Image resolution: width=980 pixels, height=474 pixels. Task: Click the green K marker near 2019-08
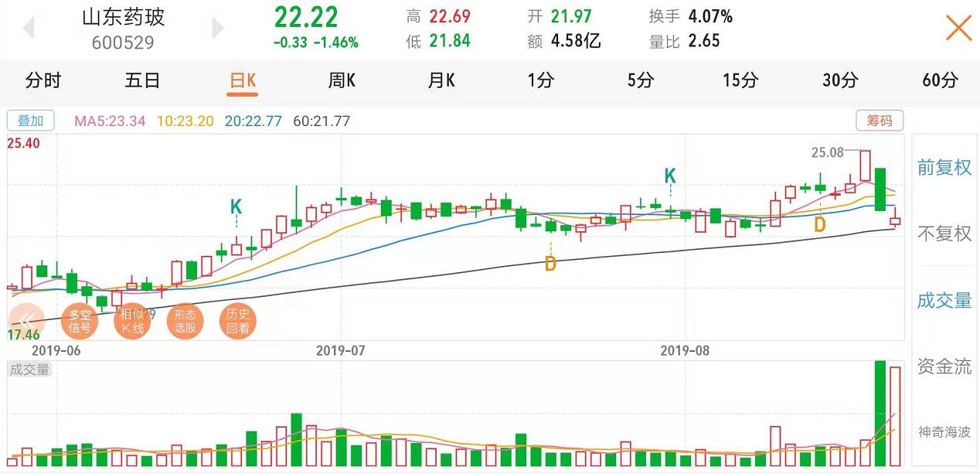[670, 176]
